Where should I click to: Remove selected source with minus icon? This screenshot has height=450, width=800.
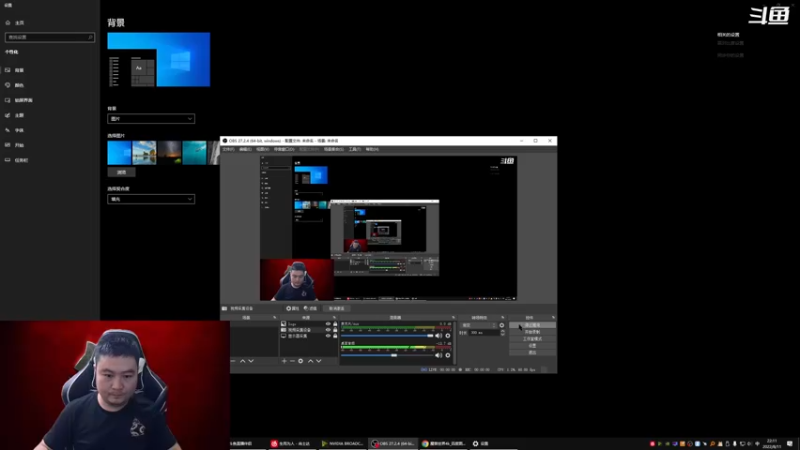[292, 361]
